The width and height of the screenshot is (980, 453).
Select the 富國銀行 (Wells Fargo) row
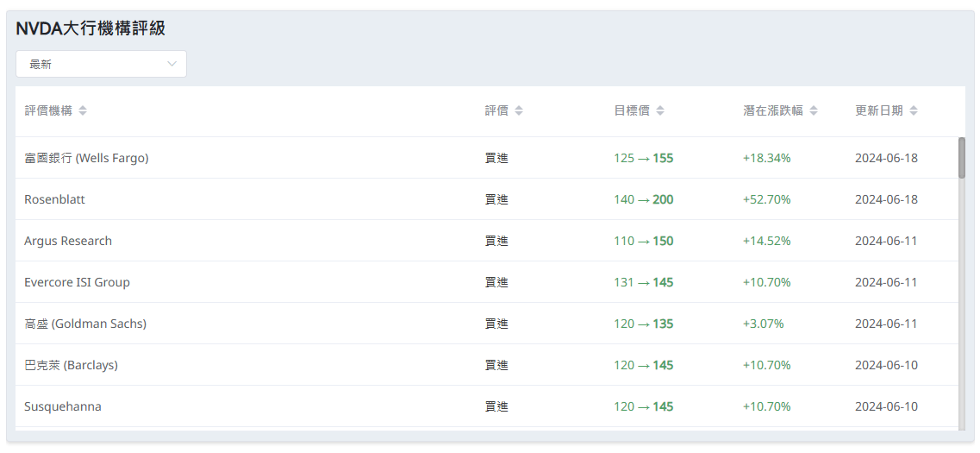click(x=86, y=158)
